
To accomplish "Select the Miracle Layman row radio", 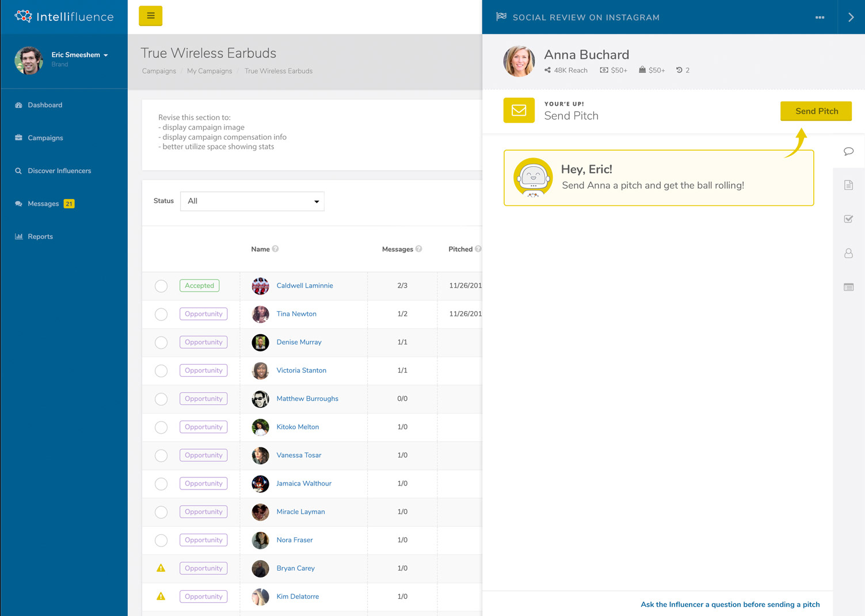I will coord(161,512).
